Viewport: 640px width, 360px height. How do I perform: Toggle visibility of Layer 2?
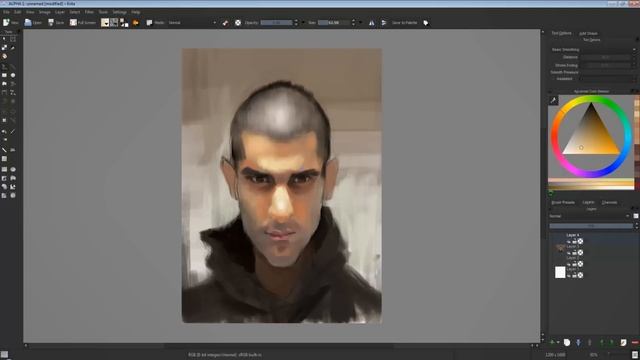click(568, 264)
